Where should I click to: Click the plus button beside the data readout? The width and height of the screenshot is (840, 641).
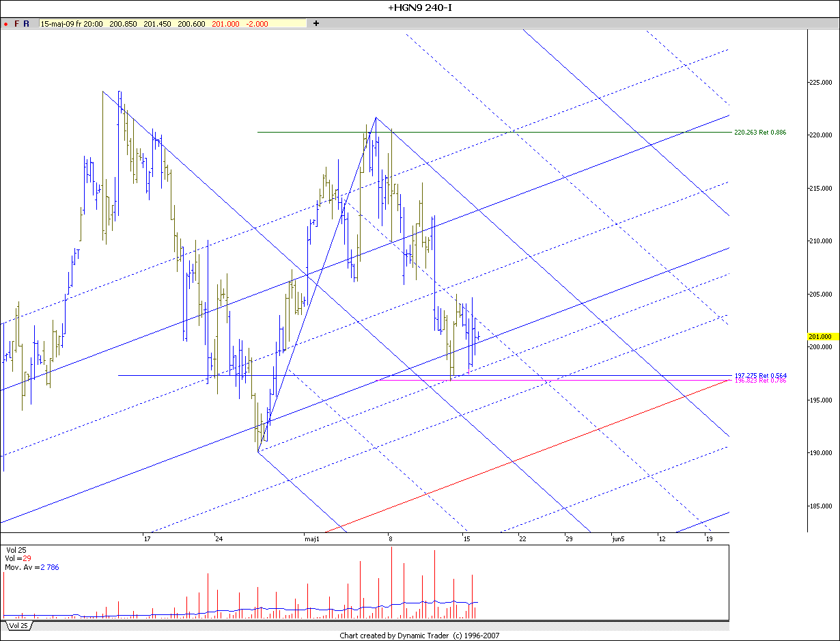(x=316, y=23)
